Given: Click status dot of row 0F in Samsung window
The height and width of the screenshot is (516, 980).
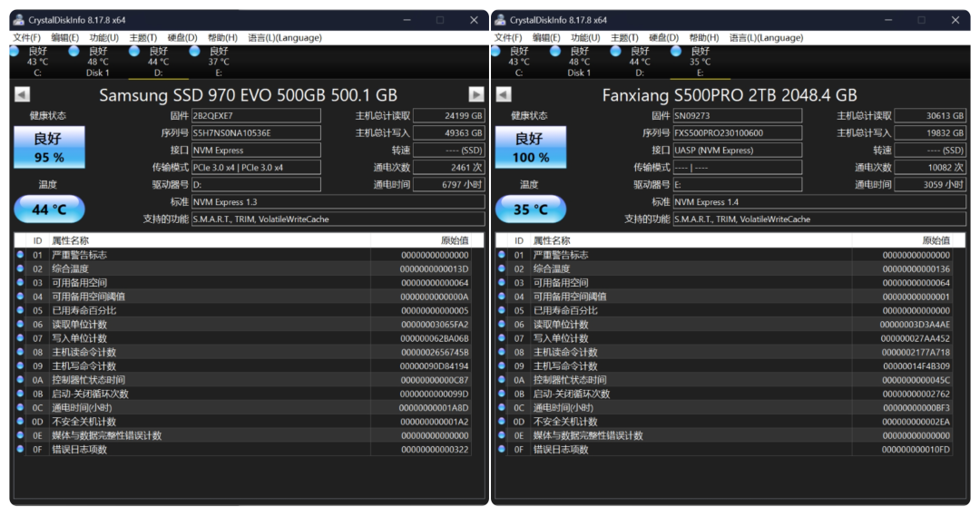Looking at the screenshot, I should point(20,449).
